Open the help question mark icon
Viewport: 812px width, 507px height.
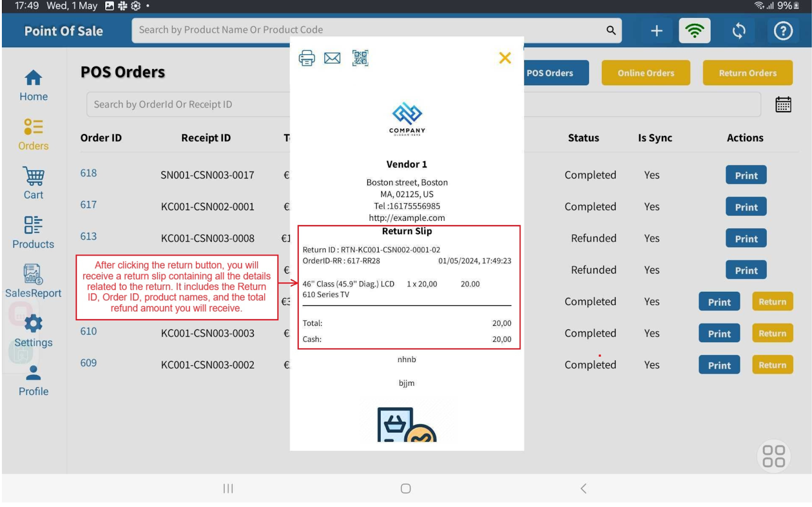783,31
